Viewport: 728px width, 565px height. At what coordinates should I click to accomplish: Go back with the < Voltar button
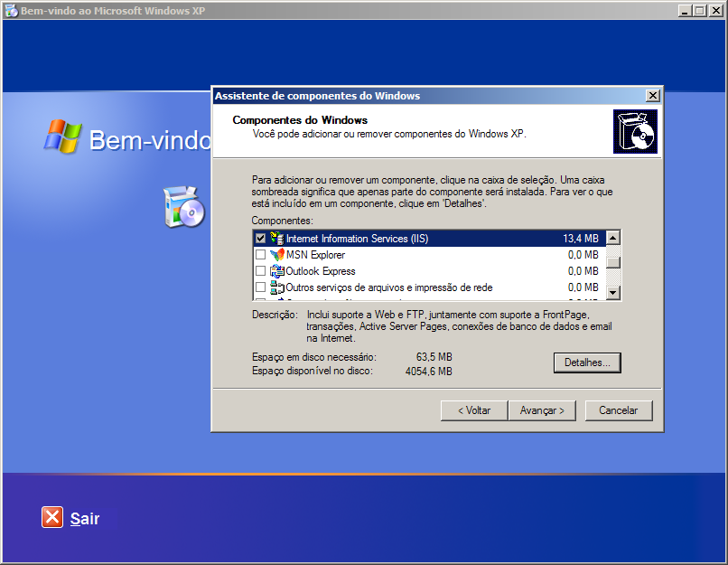tap(474, 410)
